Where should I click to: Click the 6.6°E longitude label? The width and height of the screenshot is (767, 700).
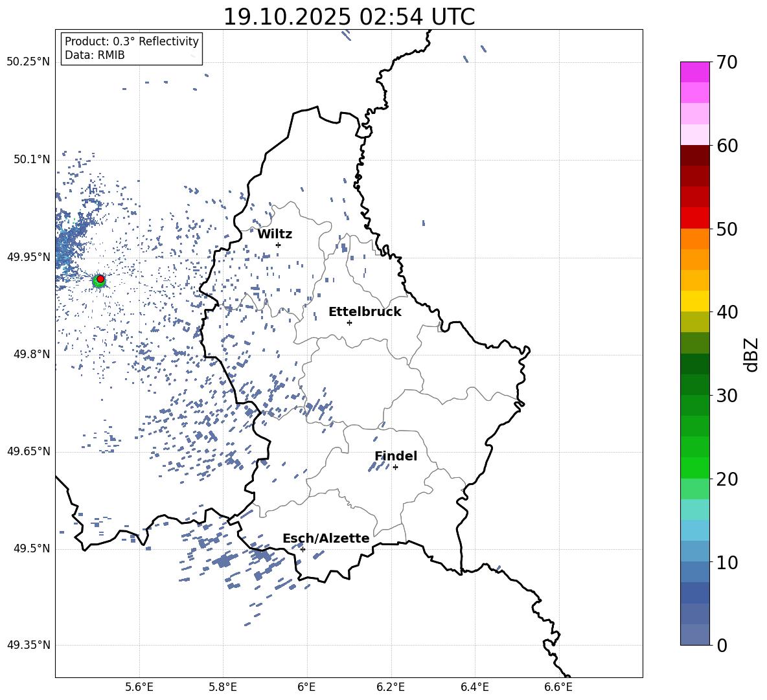(558, 687)
